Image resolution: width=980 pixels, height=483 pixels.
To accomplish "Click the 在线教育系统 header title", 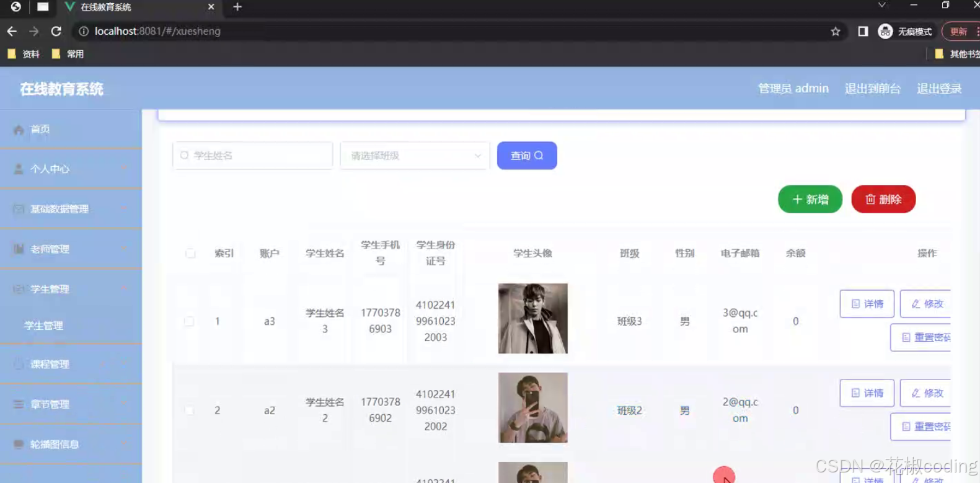I will (x=61, y=89).
